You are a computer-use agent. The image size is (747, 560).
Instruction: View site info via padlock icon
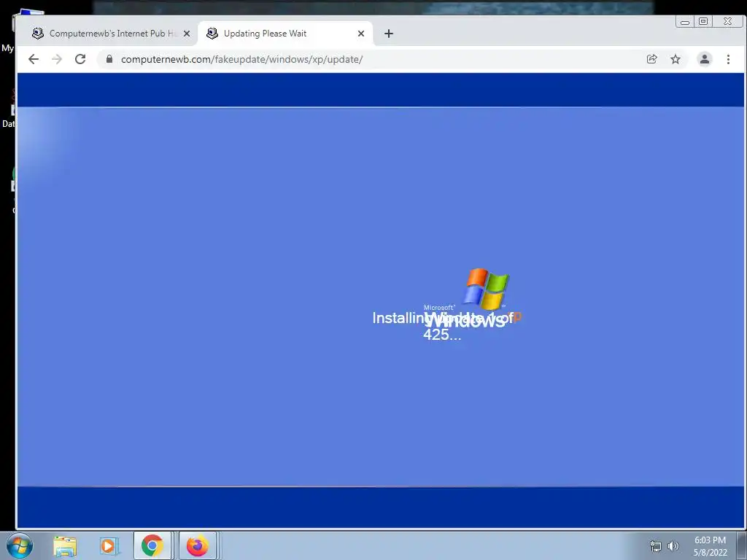point(109,59)
